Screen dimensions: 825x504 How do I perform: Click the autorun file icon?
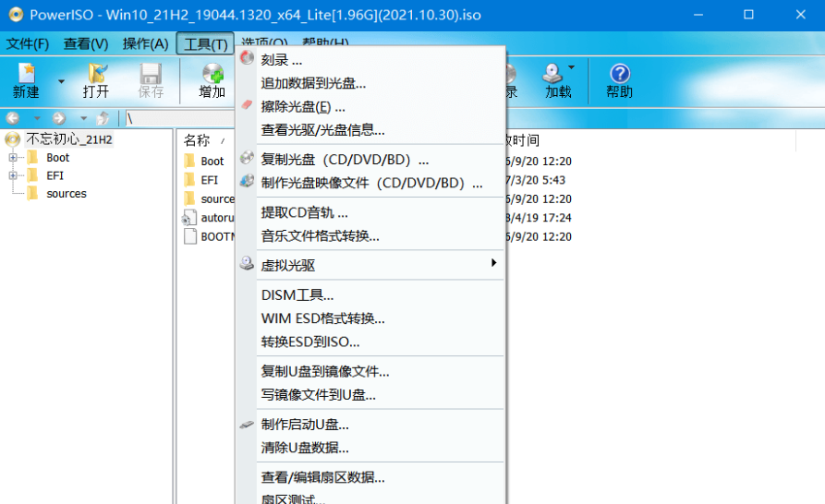[189, 218]
